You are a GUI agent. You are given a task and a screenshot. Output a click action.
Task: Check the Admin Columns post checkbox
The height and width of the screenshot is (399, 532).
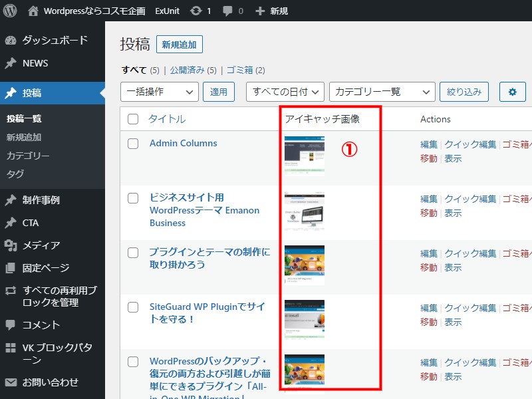pos(133,144)
